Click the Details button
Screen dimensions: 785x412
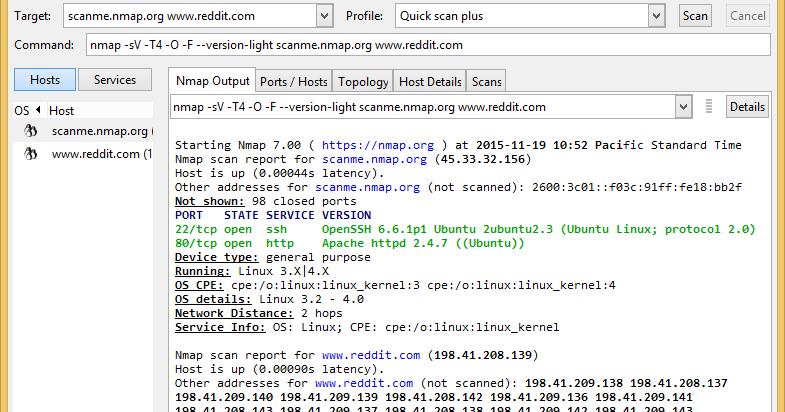pyautogui.click(x=747, y=107)
